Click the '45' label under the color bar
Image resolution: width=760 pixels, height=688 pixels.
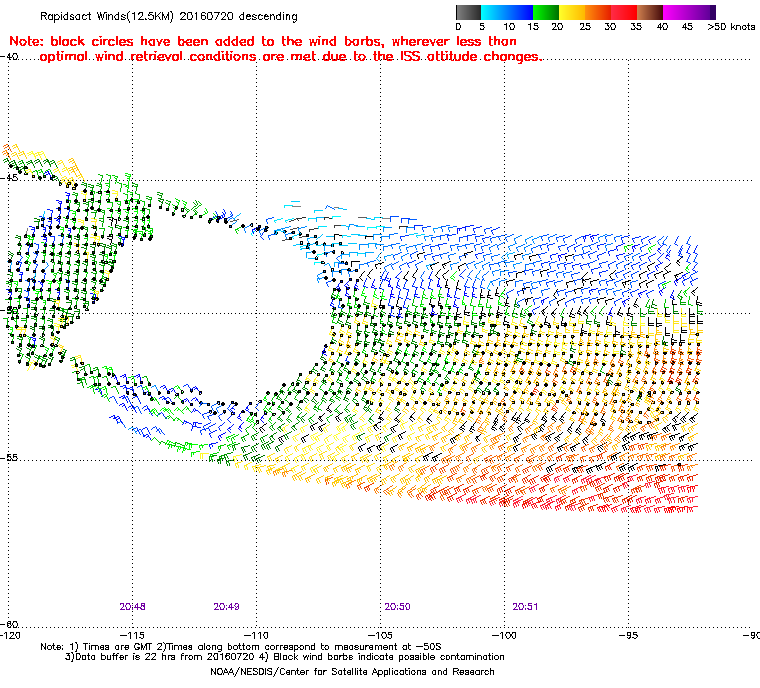[x=687, y=27]
